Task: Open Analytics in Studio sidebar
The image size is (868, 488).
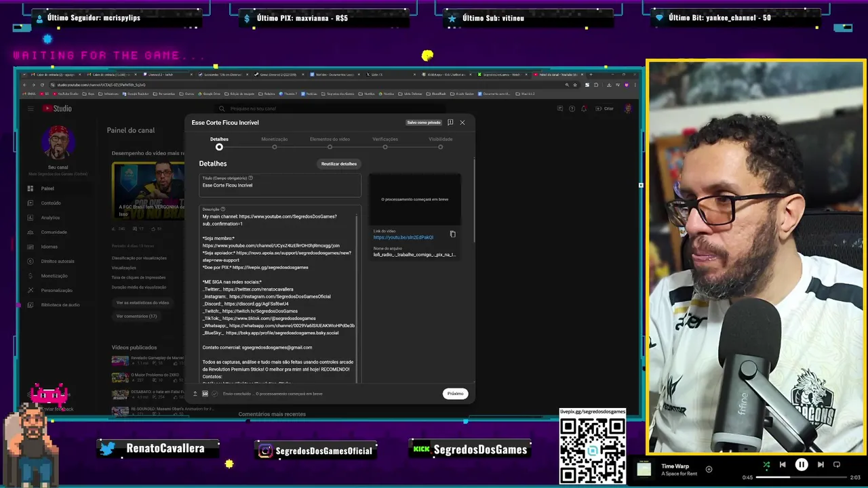Action: (x=58, y=218)
